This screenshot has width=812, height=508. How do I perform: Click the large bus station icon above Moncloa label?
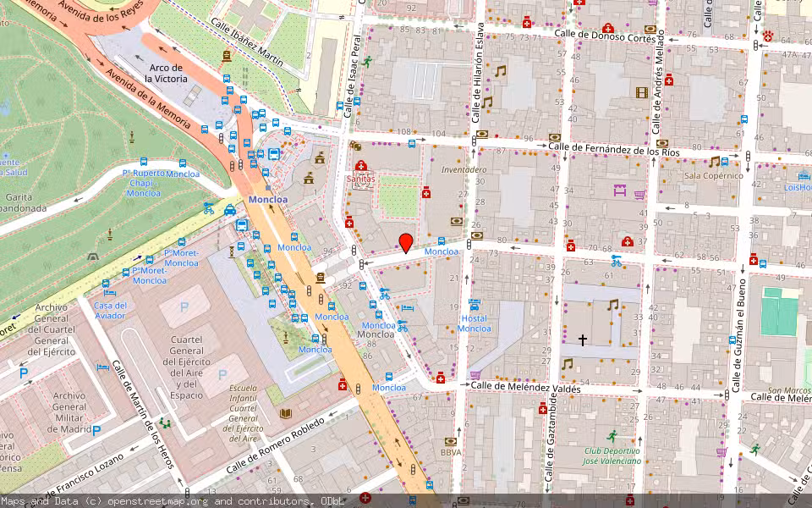pos(274,154)
